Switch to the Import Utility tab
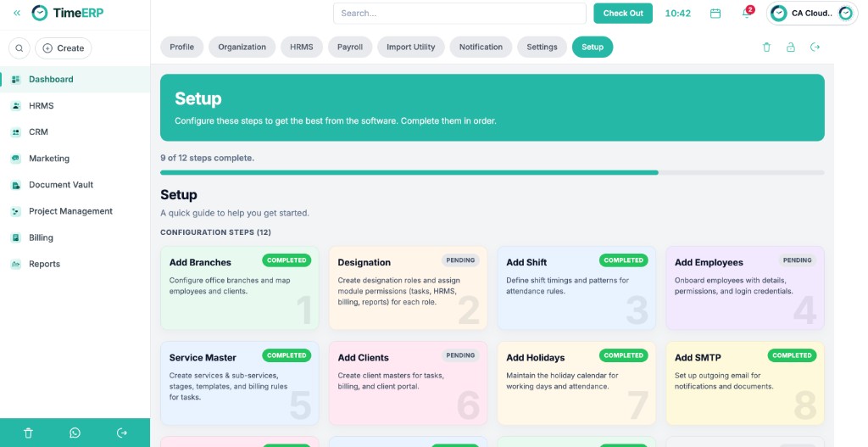The image size is (868, 447). (x=411, y=47)
